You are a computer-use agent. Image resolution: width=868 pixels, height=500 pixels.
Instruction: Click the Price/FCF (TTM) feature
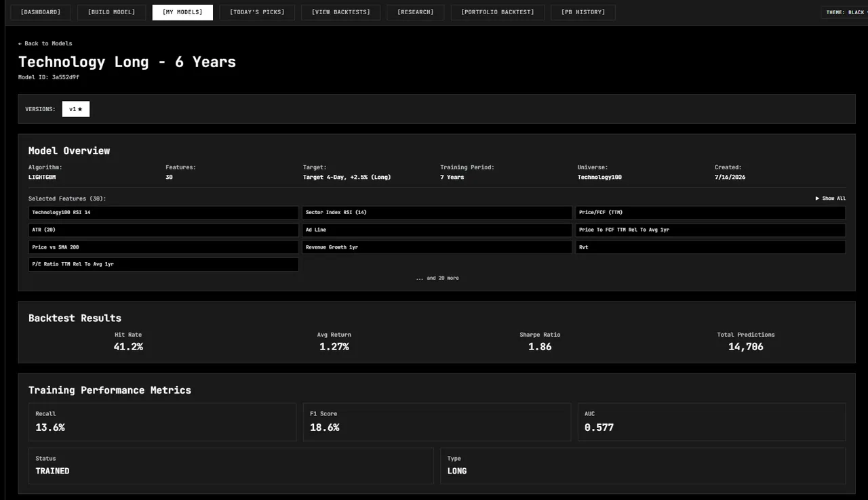(711, 213)
